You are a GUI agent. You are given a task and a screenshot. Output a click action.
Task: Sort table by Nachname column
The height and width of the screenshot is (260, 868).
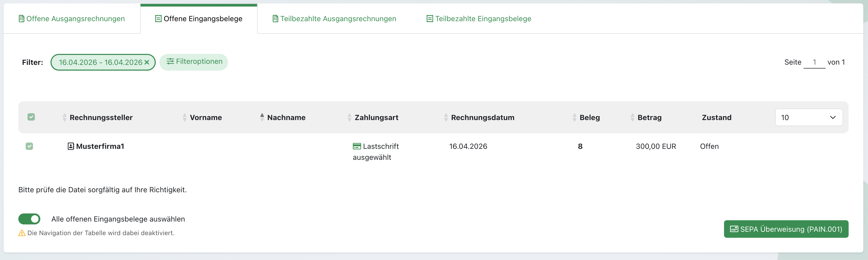[286, 117]
